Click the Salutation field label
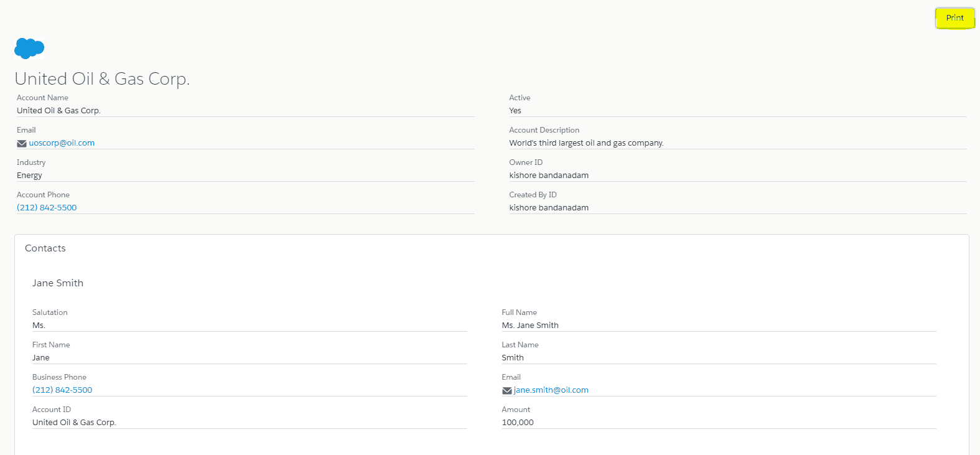This screenshot has height=455, width=980. (x=50, y=312)
